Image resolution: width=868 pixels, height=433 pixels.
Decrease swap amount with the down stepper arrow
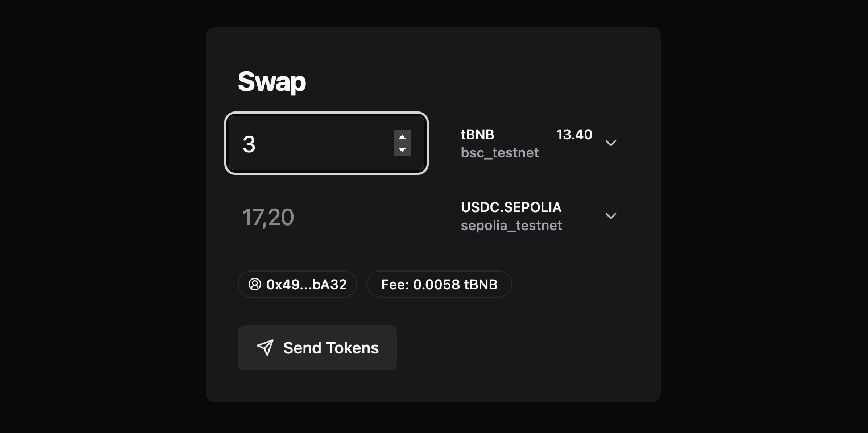point(402,149)
